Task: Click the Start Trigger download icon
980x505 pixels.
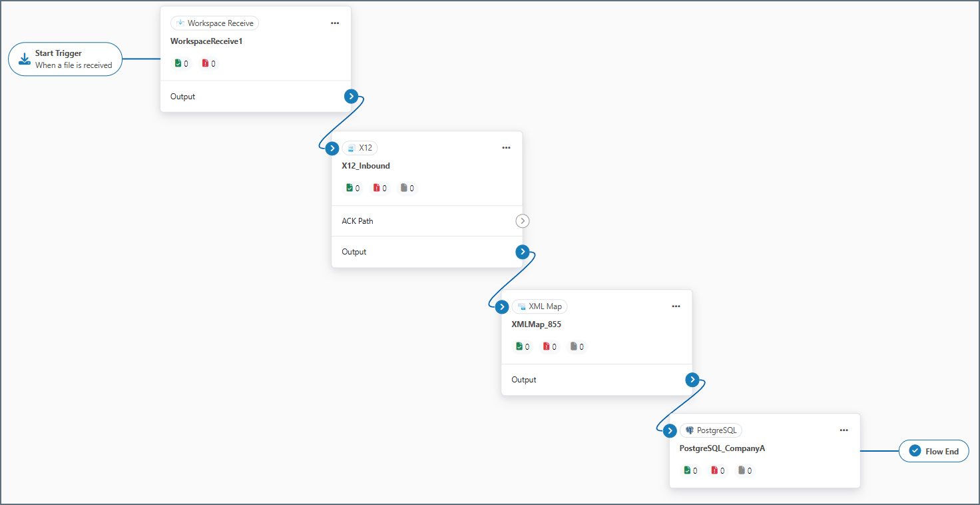Action: click(25, 59)
